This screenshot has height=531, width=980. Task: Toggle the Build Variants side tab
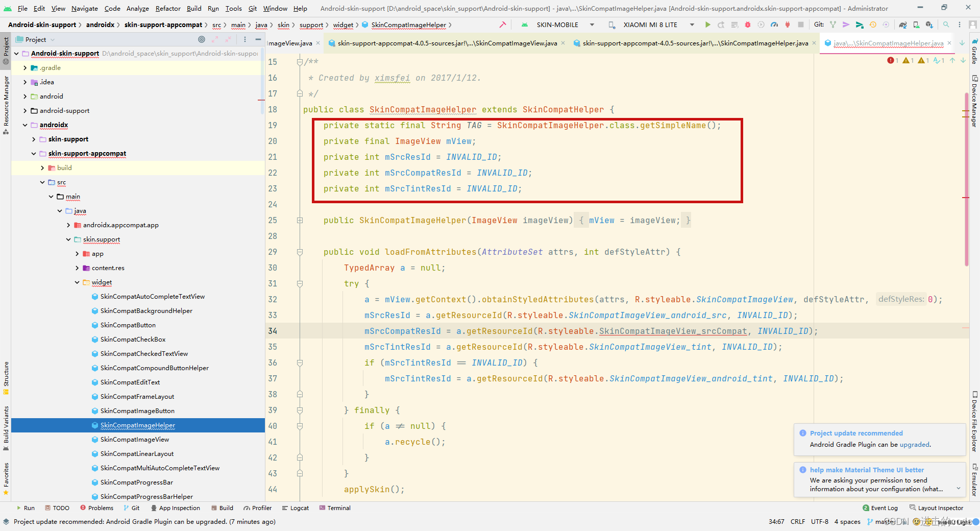click(6, 428)
